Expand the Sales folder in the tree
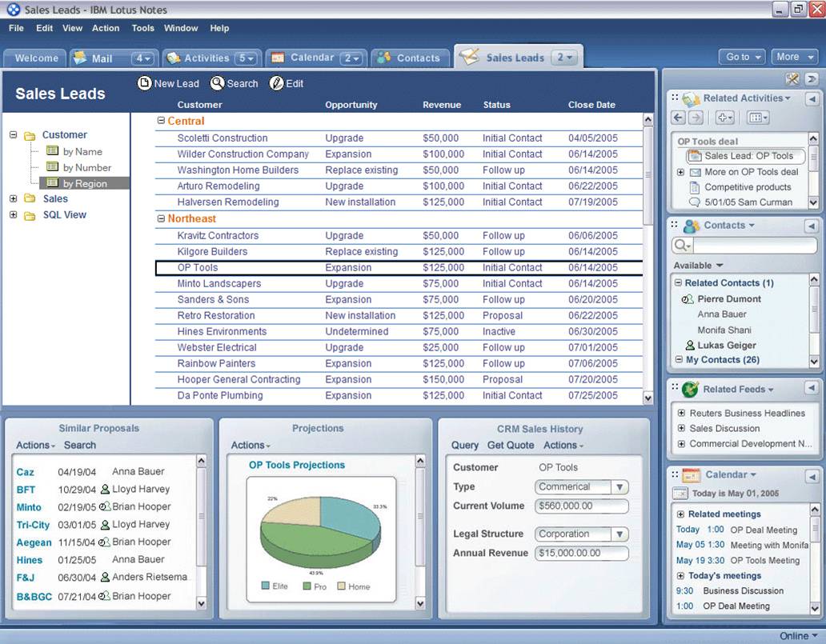The image size is (826, 644). [x=14, y=198]
